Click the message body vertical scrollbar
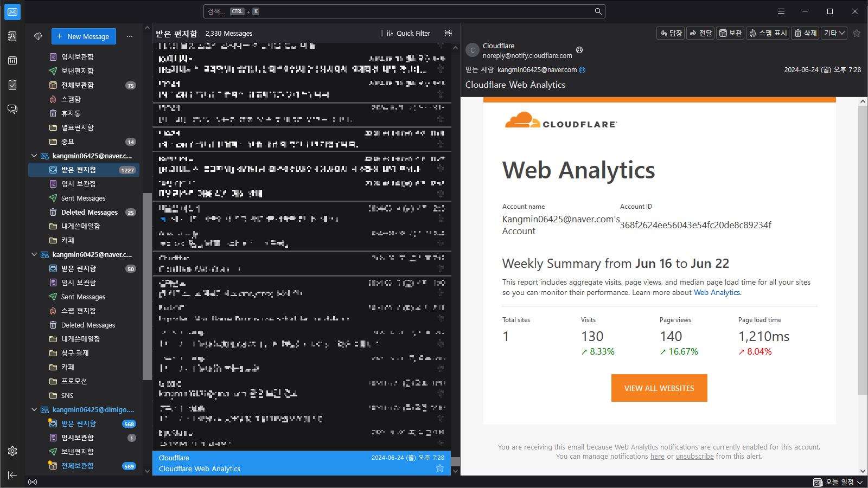The width and height of the screenshot is (868, 488). [x=863, y=249]
